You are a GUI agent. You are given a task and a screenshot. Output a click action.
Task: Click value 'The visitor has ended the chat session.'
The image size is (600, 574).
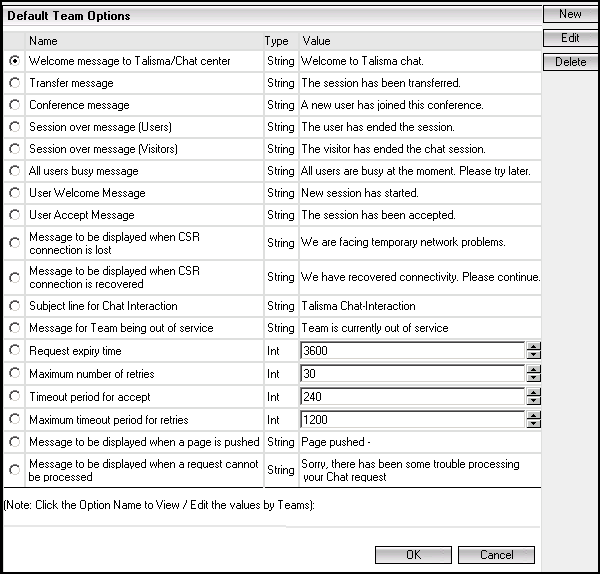[393, 149]
